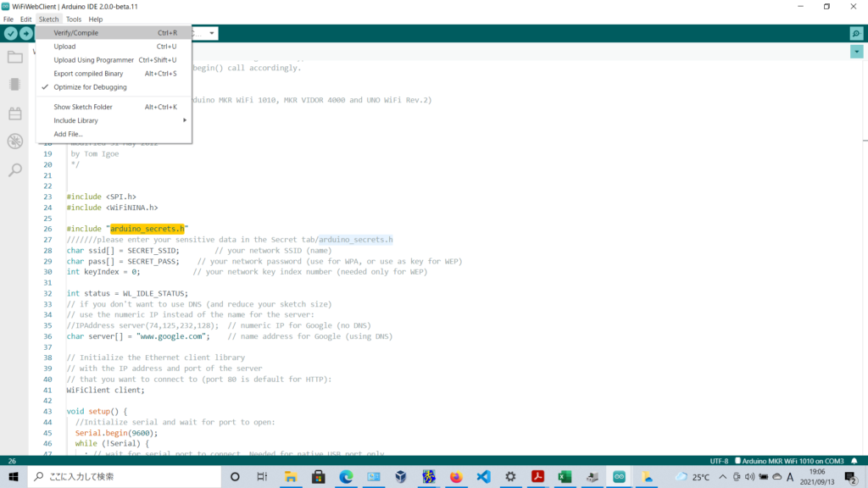Click the highlighted arduino_secrets.h include text

tap(147, 229)
